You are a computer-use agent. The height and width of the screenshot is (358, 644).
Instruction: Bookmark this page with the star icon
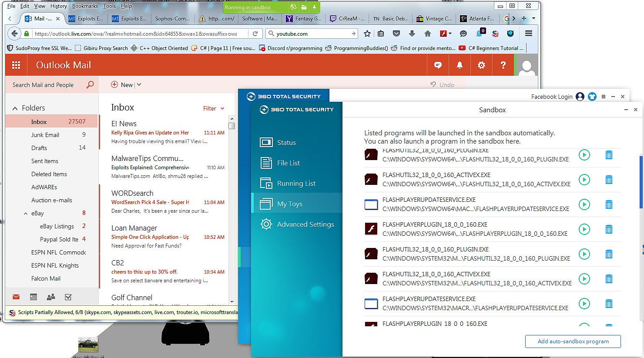pyautogui.click(x=367, y=33)
